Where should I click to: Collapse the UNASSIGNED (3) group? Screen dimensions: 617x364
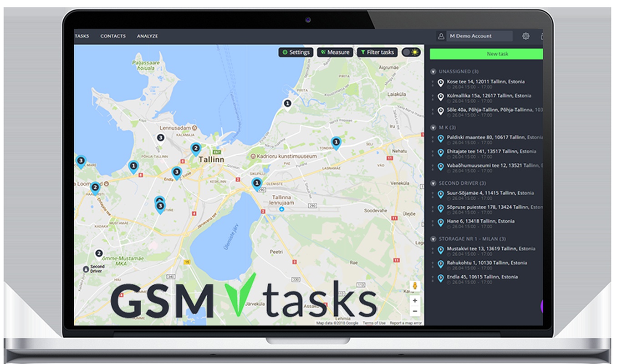(433, 72)
